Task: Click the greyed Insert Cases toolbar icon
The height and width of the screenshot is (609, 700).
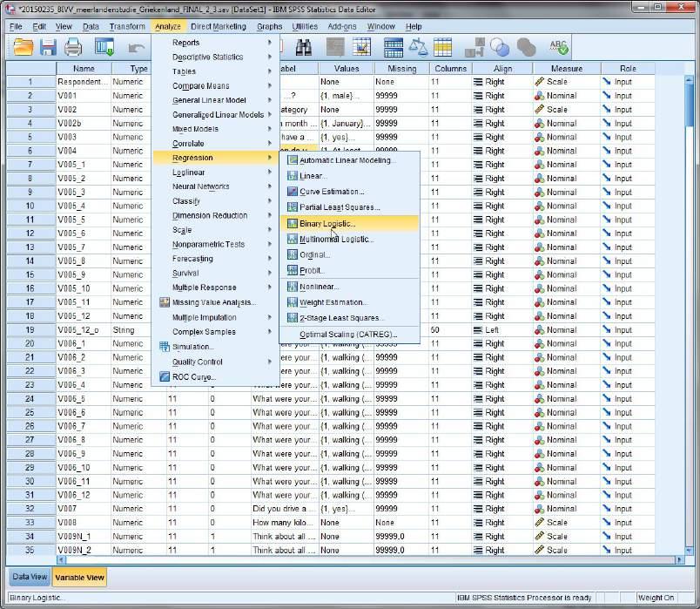Action: click(335, 47)
